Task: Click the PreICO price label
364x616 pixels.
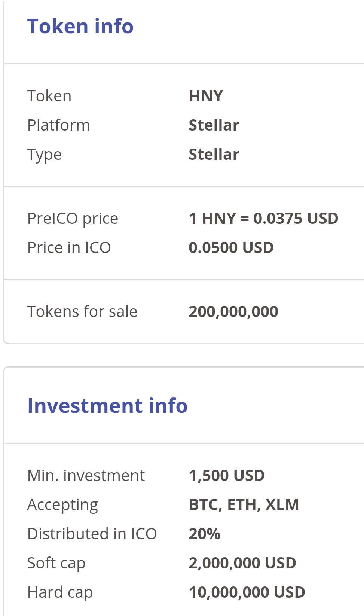Action: (x=73, y=219)
